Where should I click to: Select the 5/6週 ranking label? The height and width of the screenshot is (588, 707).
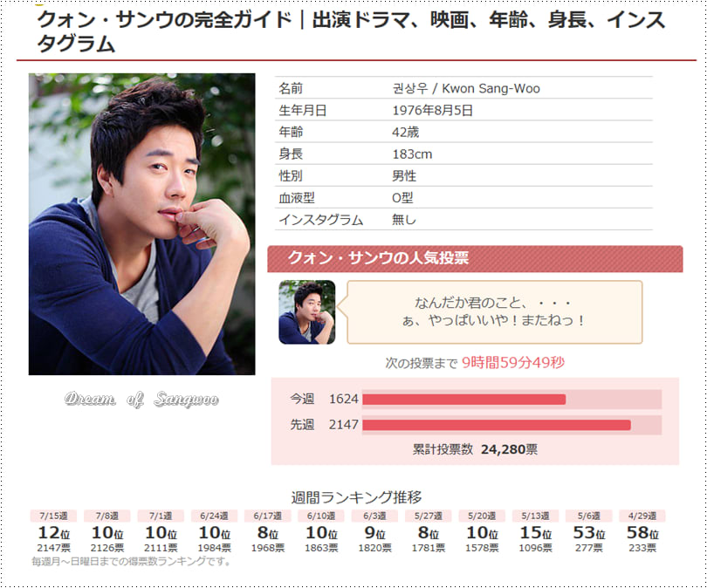[589, 516]
